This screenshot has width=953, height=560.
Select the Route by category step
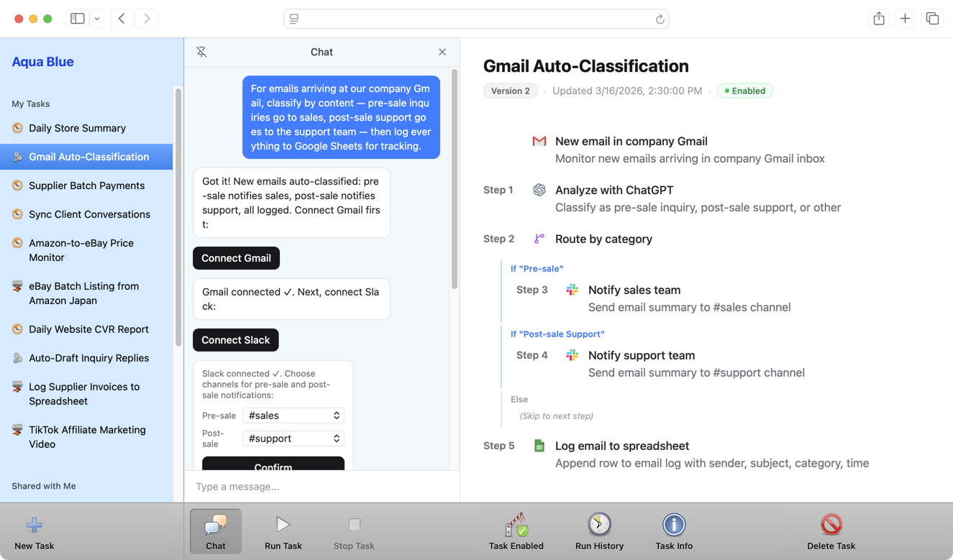pos(603,239)
